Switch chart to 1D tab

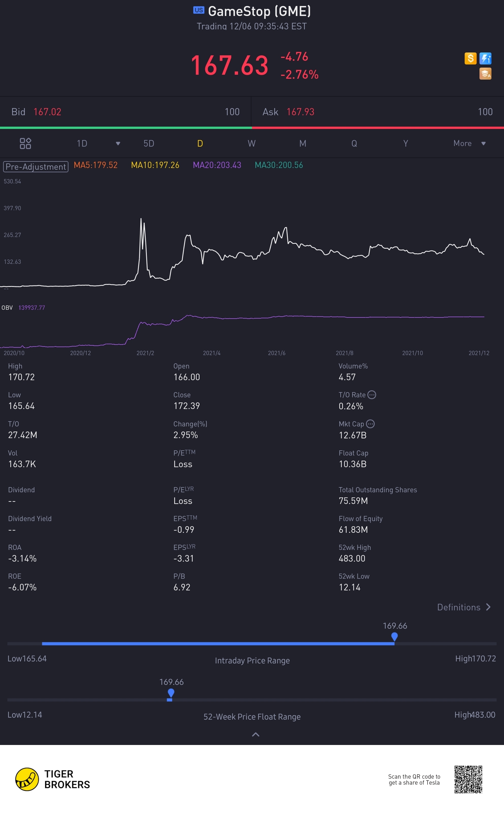[82, 143]
